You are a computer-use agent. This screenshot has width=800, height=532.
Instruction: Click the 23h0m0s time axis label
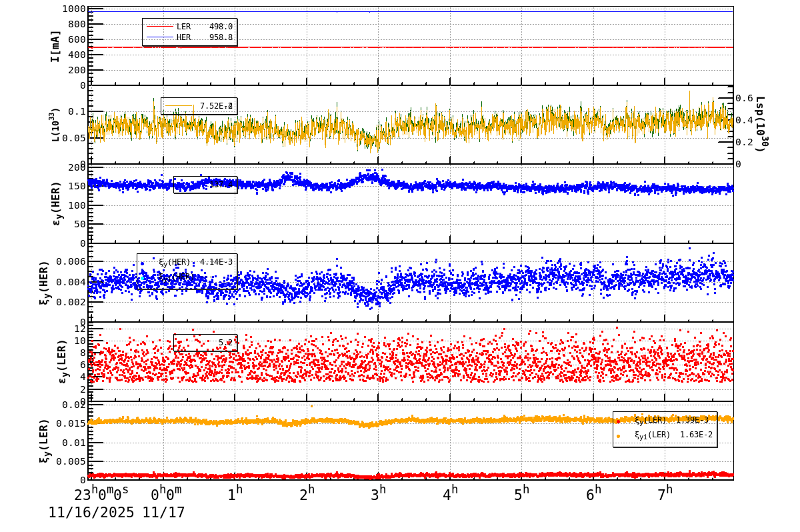pos(101,495)
